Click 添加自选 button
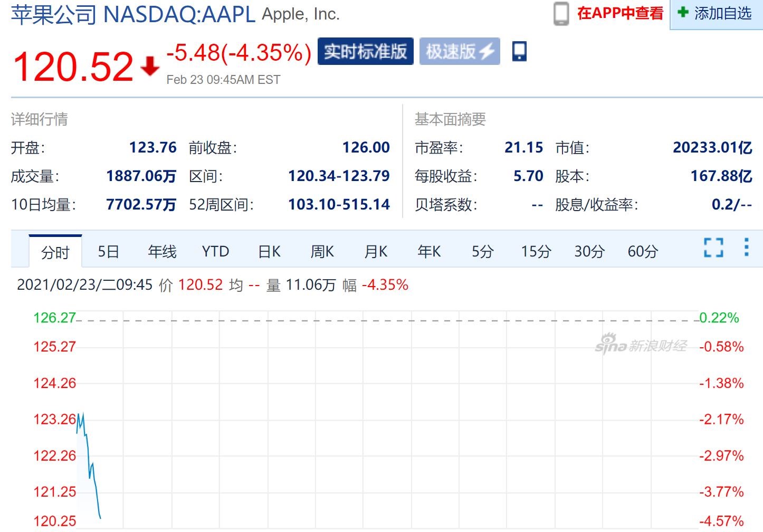763x532 pixels. (x=717, y=14)
